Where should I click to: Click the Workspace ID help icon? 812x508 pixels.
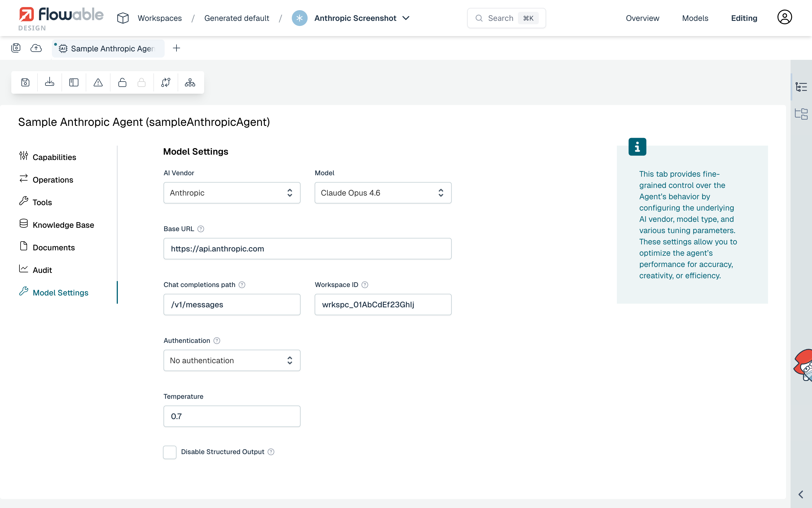pos(365,284)
